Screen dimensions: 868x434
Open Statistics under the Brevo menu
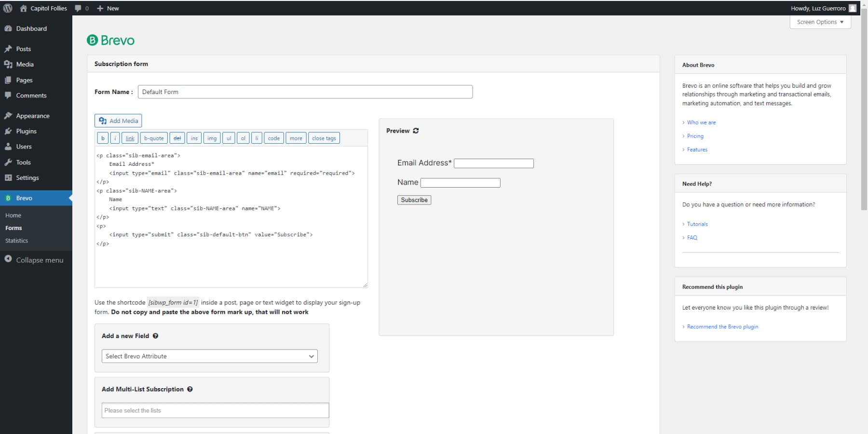16,240
